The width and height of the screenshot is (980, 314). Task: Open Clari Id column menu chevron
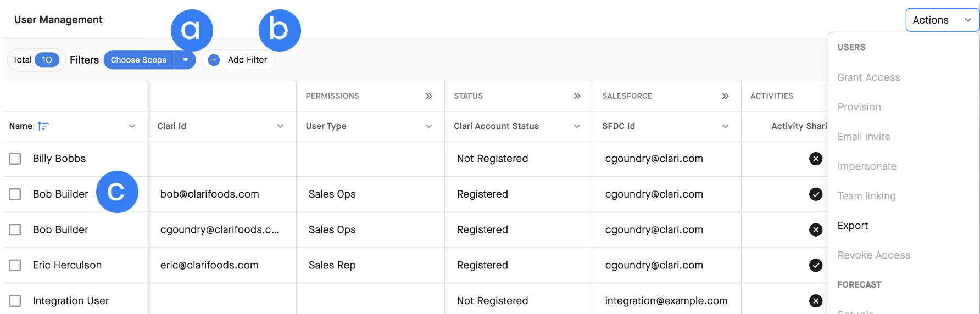pos(280,126)
